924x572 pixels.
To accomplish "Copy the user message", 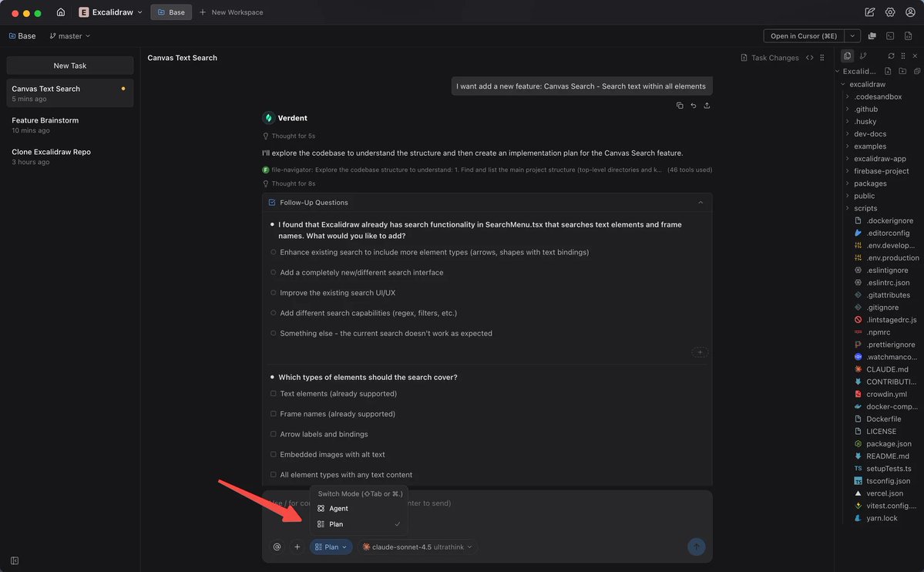I will (680, 106).
